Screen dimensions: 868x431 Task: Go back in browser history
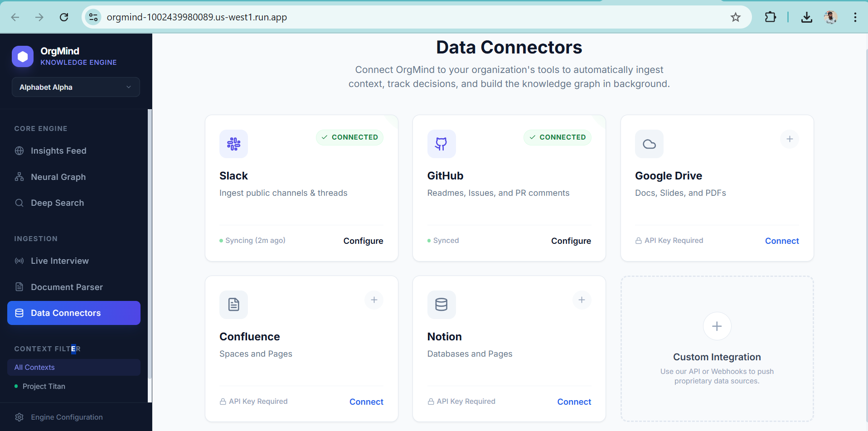tap(15, 17)
